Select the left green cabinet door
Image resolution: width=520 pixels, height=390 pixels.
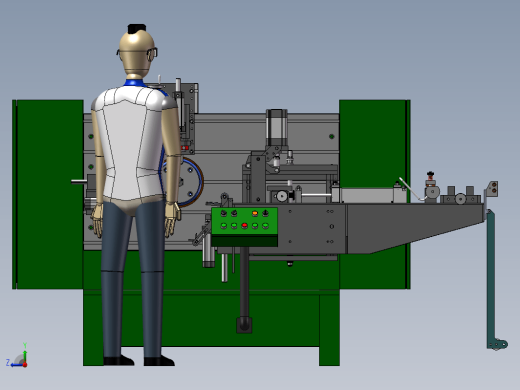[48, 194]
